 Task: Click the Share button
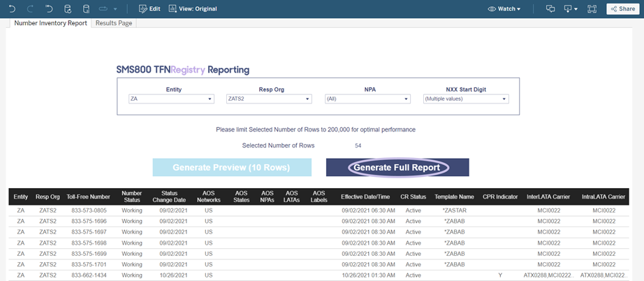[622, 8]
